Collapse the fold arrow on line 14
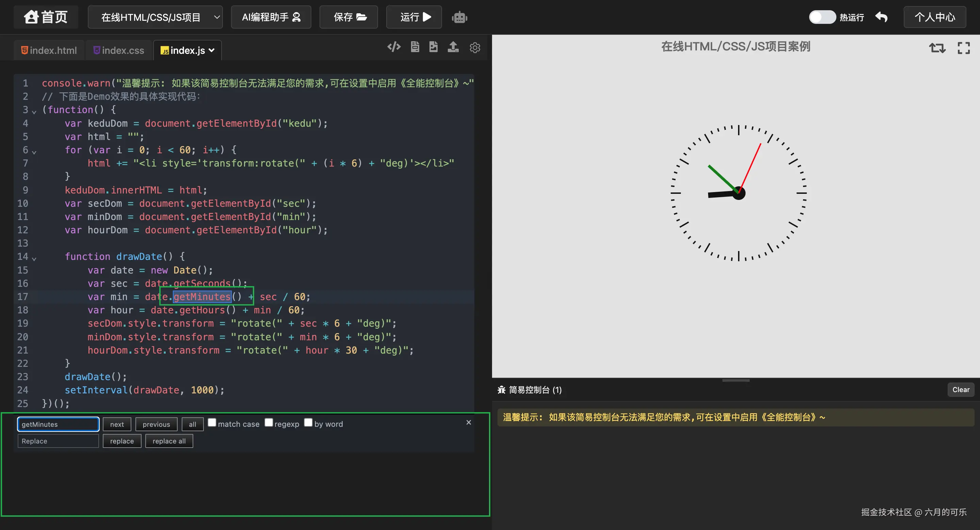Screen dimensions: 980x530 [34, 259]
